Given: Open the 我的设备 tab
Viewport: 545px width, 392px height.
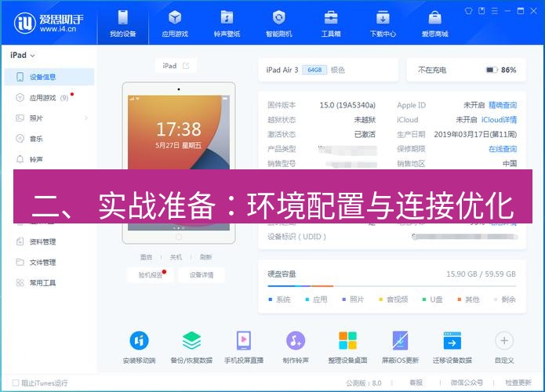Looking at the screenshot, I should 122,24.
